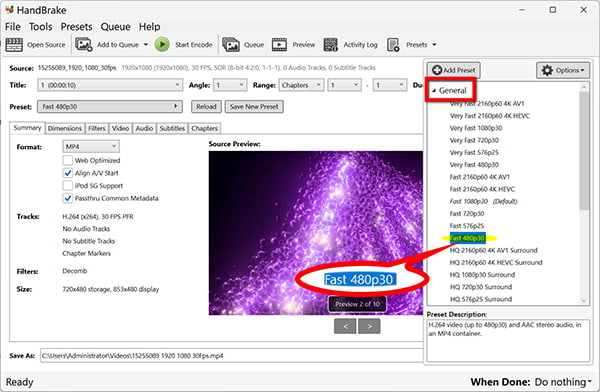The image size is (600, 392).
Task: Select Fast 2160p60 4K AV1 preset
Action: pos(479,177)
